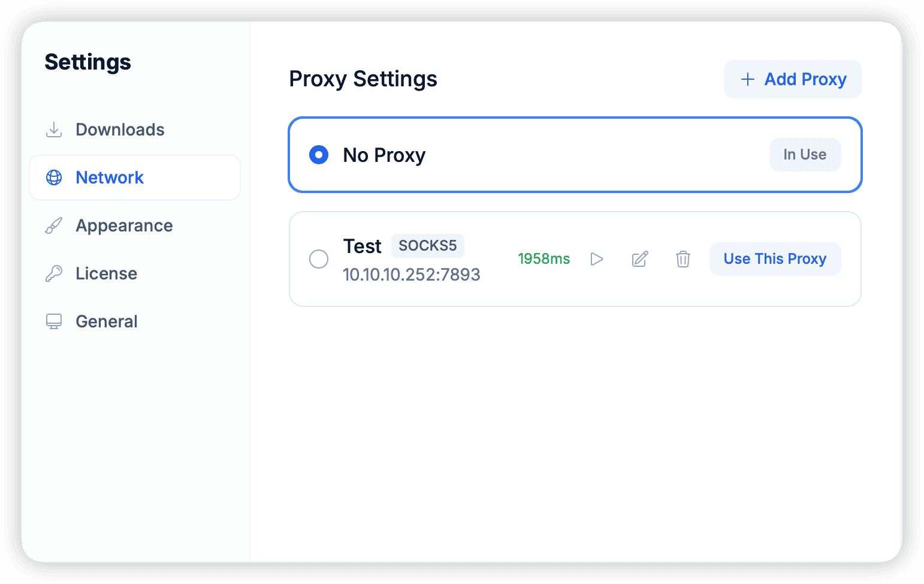Delete the Test proxy entry
Screen dimensions: 924x584
tap(683, 258)
